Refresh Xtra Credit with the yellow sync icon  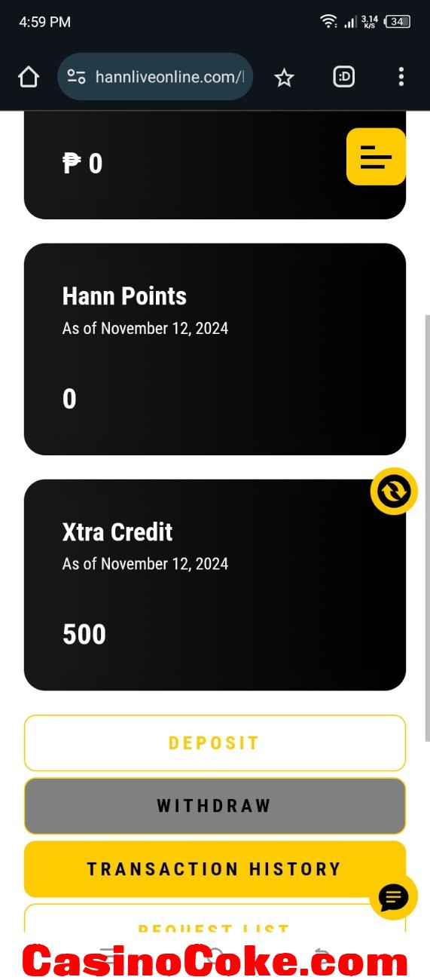[394, 492]
